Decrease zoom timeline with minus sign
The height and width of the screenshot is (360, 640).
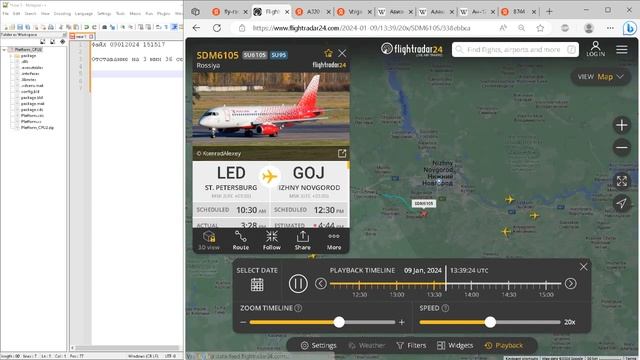[243, 322]
